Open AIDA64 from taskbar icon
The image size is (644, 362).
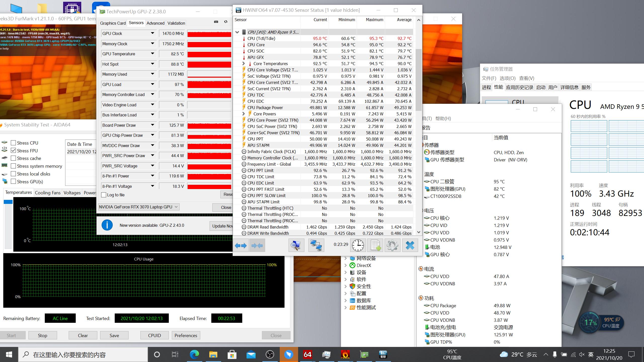(x=307, y=355)
